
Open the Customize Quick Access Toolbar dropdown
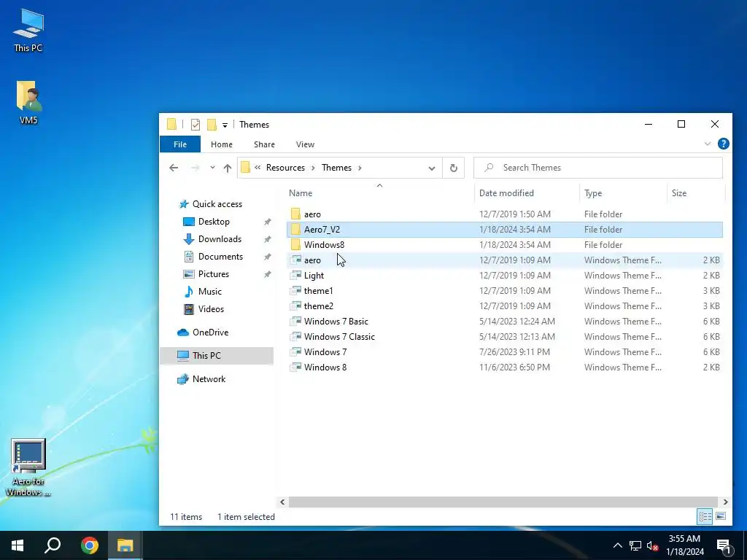pyautogui.click(x=225, y=125)
